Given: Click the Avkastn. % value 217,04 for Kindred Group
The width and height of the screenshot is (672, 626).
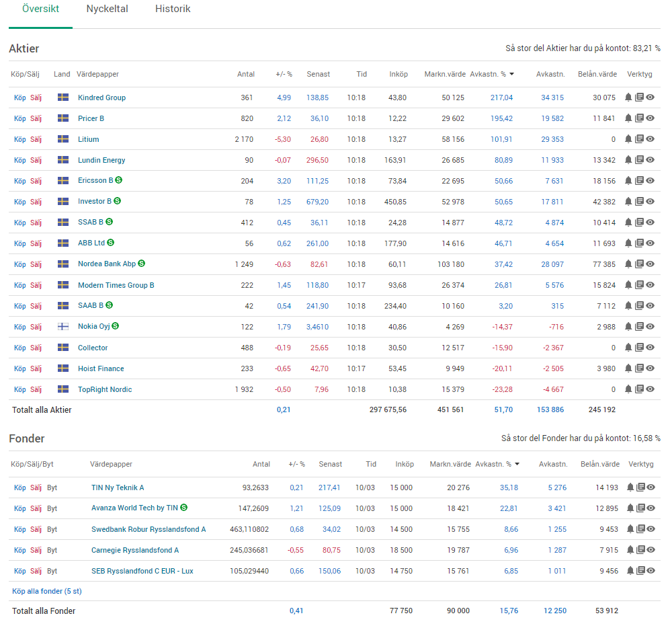Looking at the screenshot, I should pyautogui.click(x=501, y=97).
